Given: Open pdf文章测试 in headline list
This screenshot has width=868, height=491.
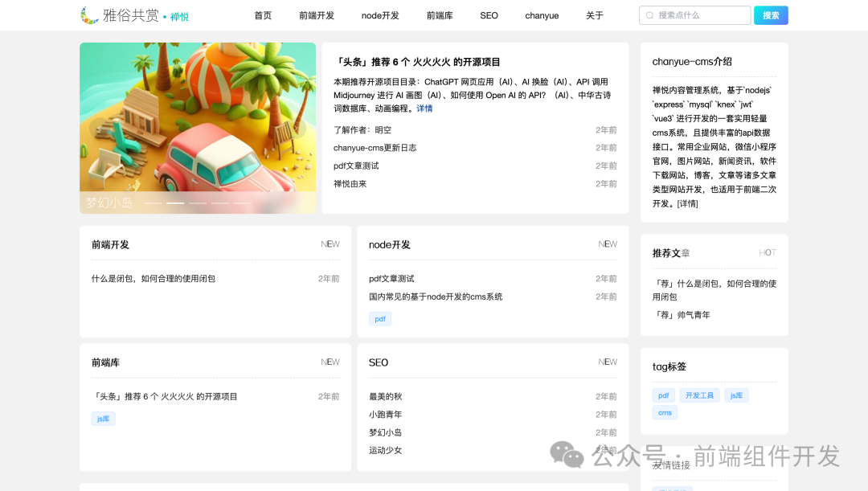Looking at the screenshot, I should 356,166.
